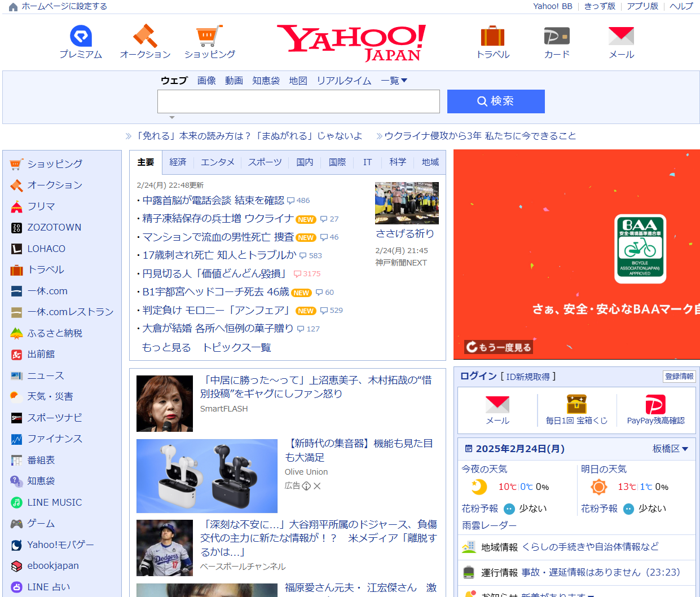Click the LOHACO icon in the sidebar

[16, 249]
